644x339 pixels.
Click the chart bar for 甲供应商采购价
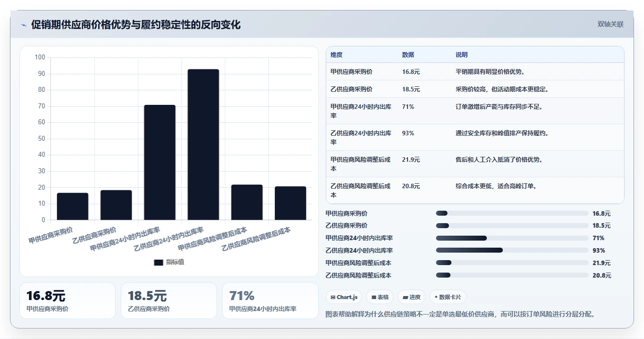coord(72,206)
